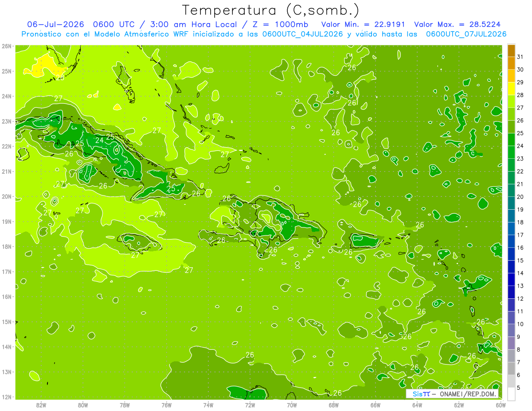
Task: Click the 19N latitude axis label
Action: pos(6,222)
